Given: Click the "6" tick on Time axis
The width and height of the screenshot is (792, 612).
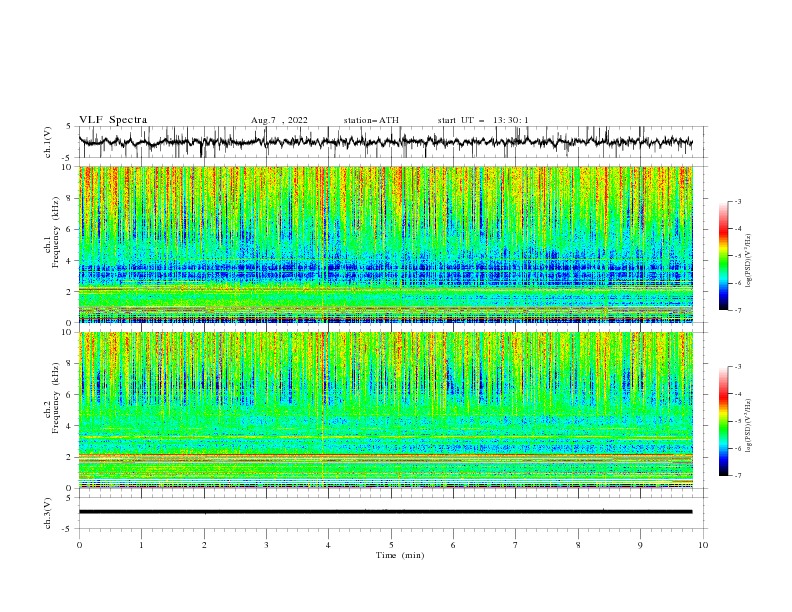Looking at the screenshot, I should click(453, 545).
